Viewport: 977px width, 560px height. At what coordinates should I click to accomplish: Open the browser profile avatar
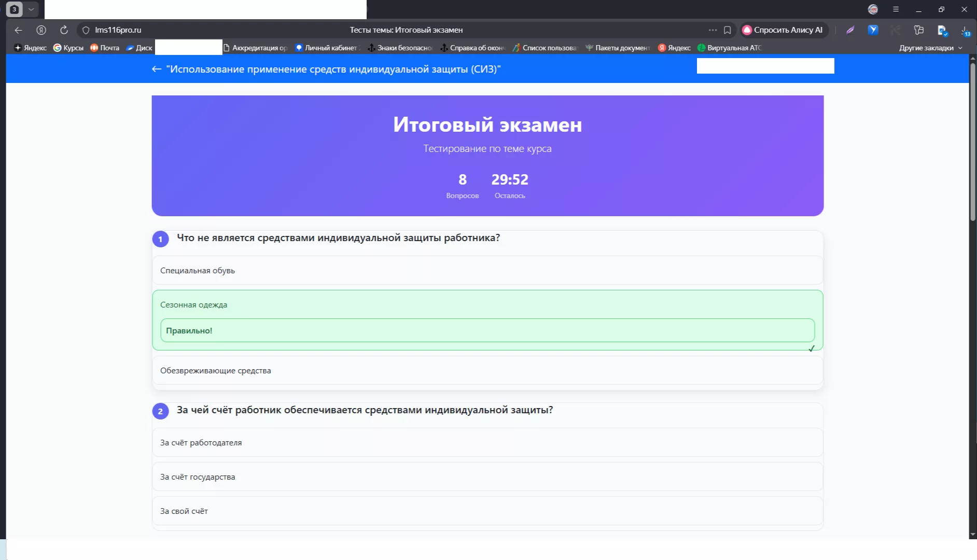click(873, 9)
